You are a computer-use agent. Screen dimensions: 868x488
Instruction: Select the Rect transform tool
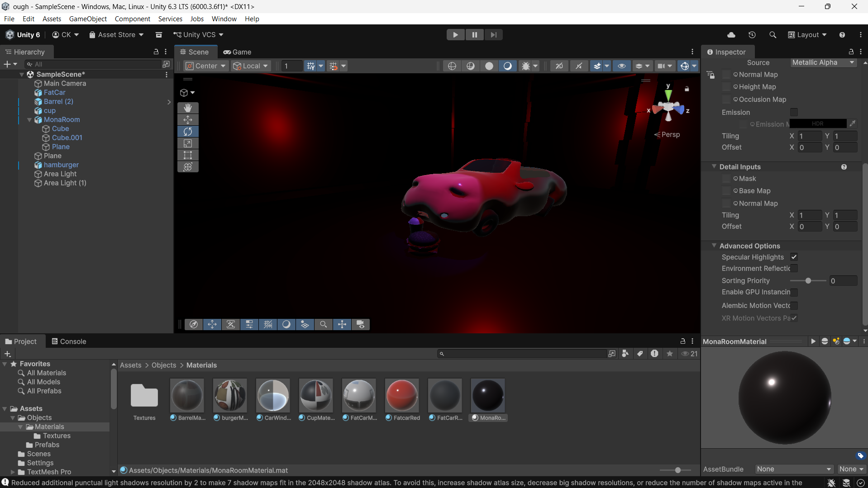[x=188, y=155]
